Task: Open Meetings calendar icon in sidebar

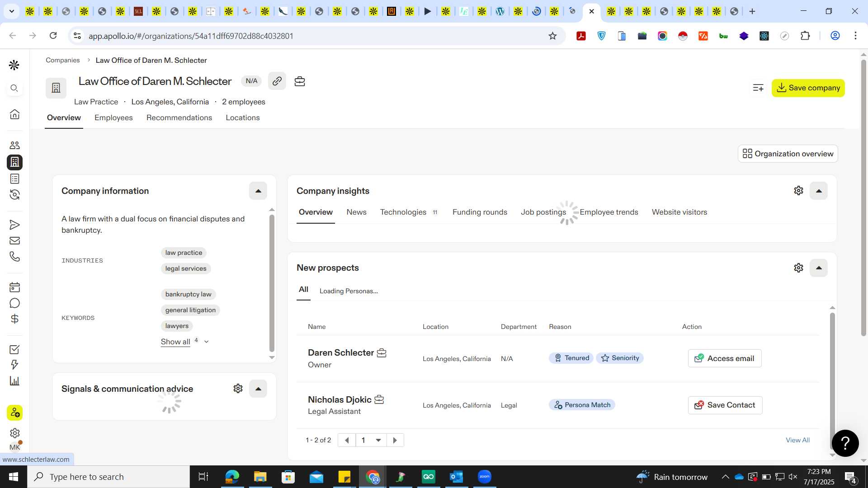Action: click(x=14, y=287)
